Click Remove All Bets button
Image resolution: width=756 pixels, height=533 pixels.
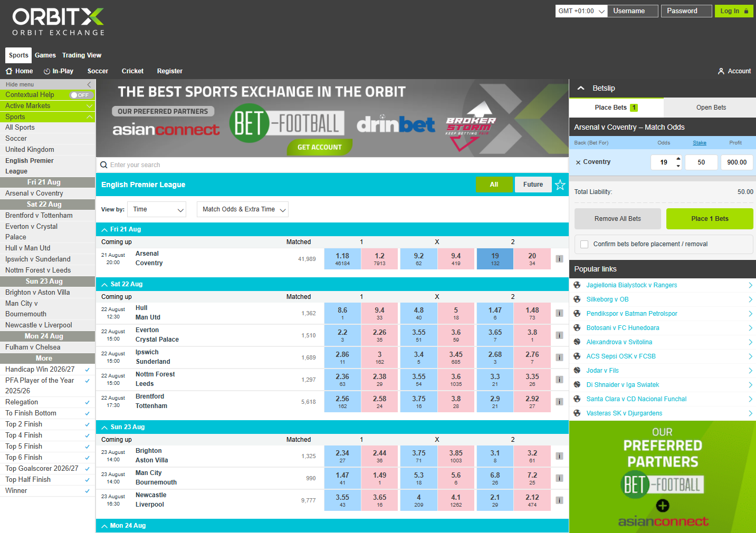tap(618, 219)
